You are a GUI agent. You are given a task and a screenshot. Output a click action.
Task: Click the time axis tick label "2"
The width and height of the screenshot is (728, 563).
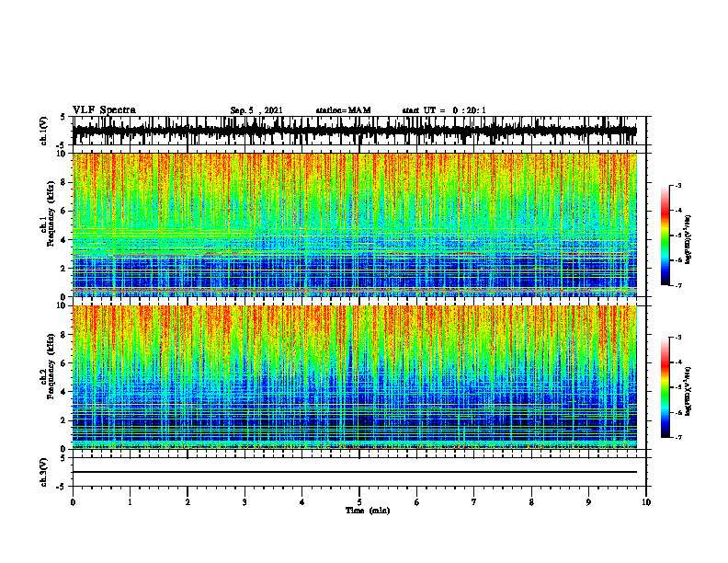(x=188, y=502)
